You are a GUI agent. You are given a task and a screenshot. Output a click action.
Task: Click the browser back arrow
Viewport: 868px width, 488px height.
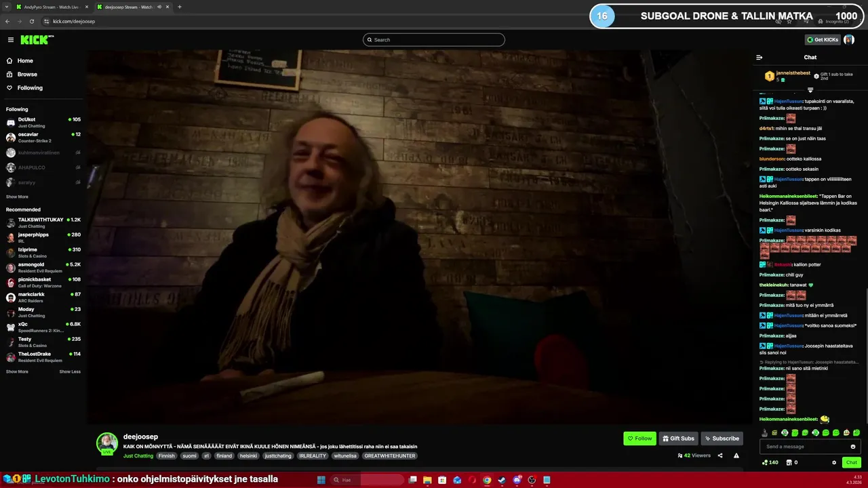(7, 21)
